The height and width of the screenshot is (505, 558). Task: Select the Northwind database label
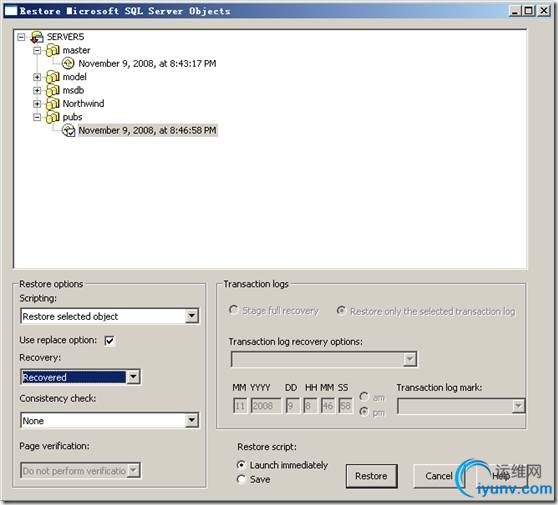[84, 104]
